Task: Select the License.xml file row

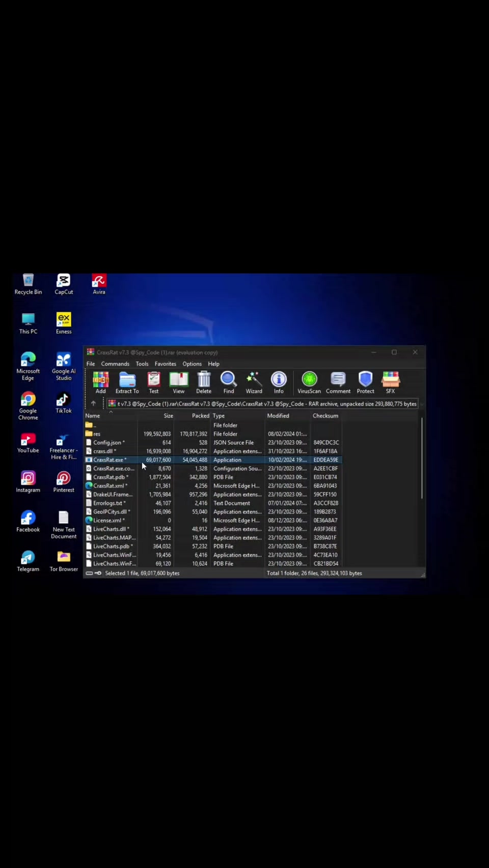Action: [213, 521]
